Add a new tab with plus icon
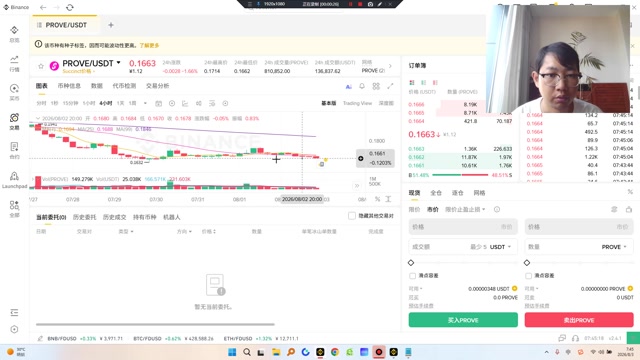This screenshot has height=360, width=640. click(x=111, y=25)
